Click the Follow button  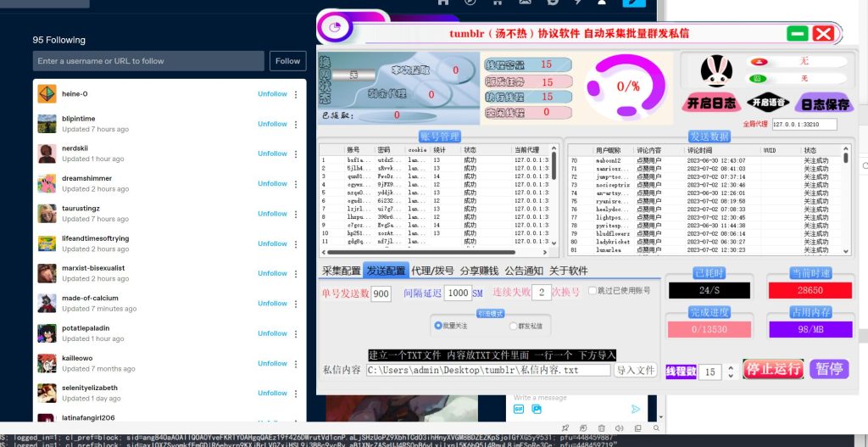click(288, 61)
